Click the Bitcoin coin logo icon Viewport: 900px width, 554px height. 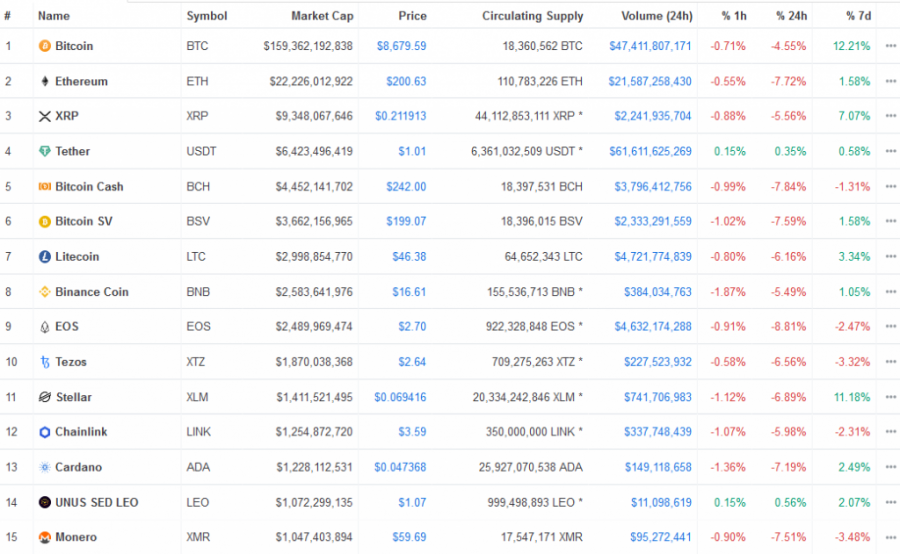(x=44, y=46)
